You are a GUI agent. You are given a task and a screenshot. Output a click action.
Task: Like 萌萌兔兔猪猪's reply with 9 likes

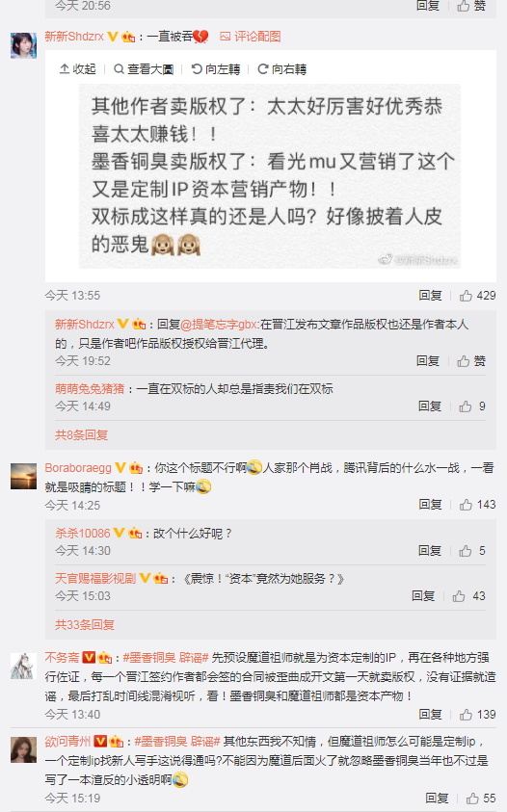pyautogui.click(x=472, y=406)
